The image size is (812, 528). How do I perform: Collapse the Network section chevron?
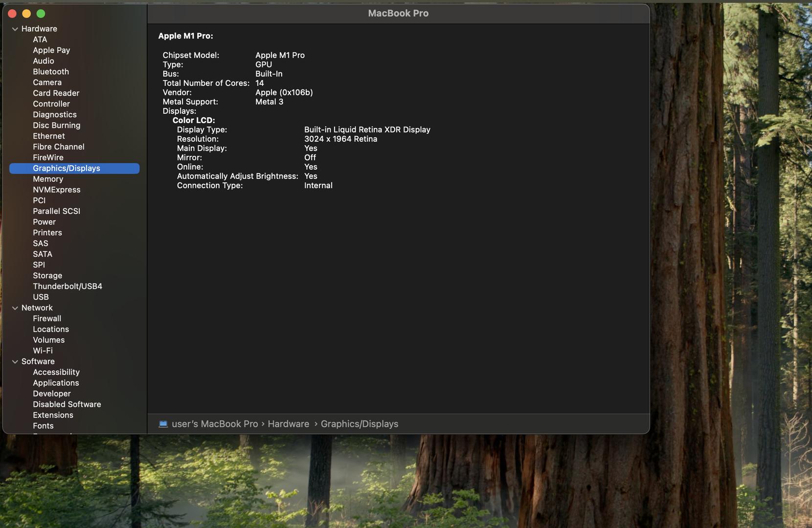[15, 308]
